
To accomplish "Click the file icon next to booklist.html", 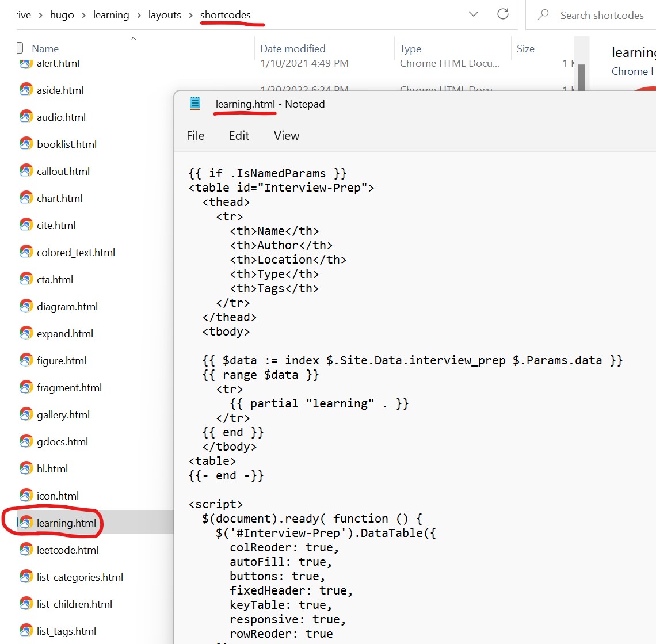I will [26, 144].
